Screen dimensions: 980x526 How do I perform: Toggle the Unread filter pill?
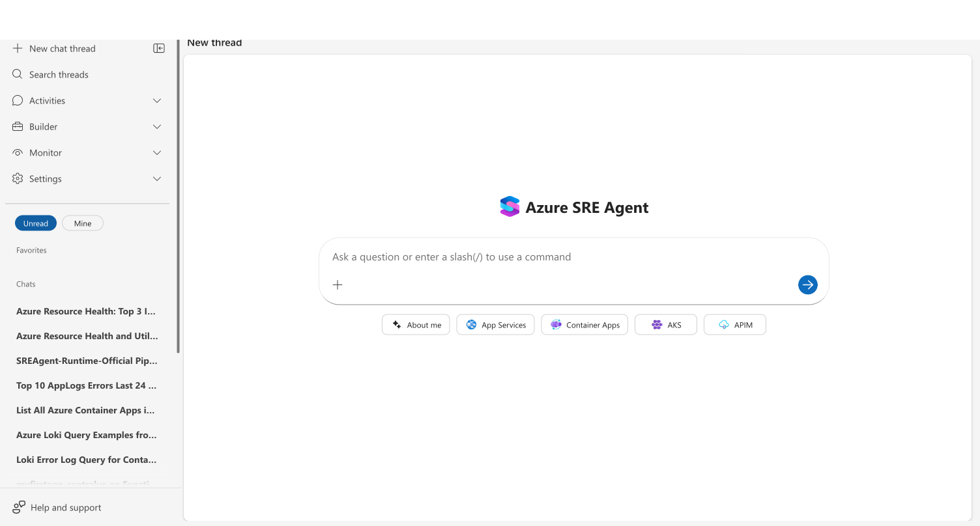pos(36,223)
